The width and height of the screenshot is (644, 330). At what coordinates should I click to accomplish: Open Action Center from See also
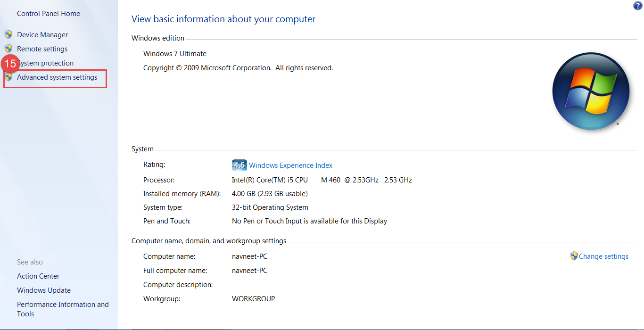point(38,276)
